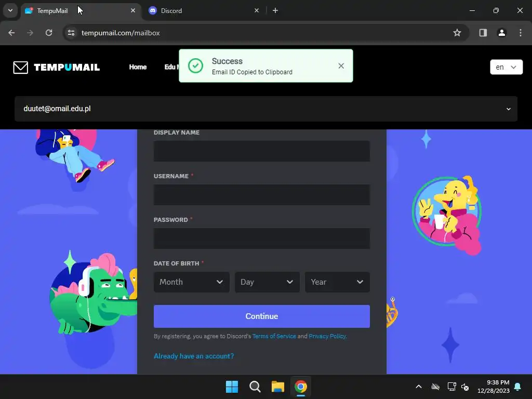Viewport: 532px width, 399px height.
Task: Open the Terms of Service link
Action: (x=274, y=336)
